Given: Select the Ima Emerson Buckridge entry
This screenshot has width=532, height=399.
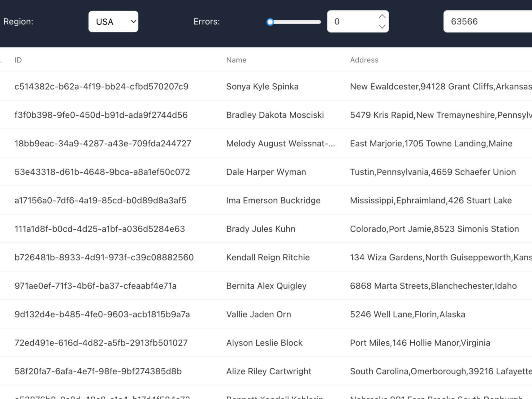Looking at the screenshot, I should click(x=273, y=200).
